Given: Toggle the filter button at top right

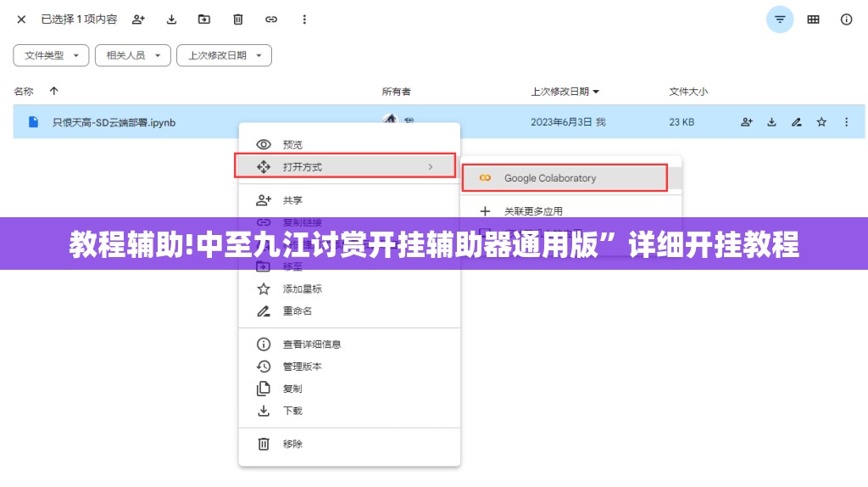Looking at the screenshot, I should (780, 20).
